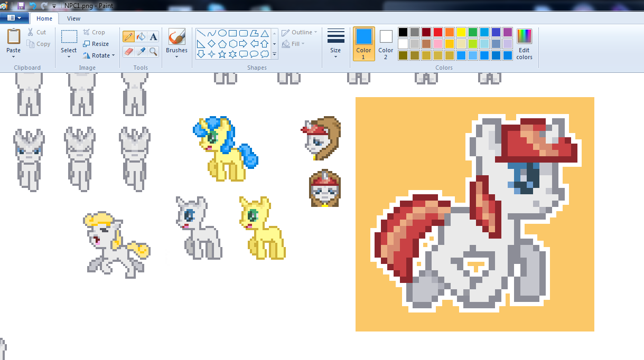
Task: Switch to the Home tab
Action: (x=44, y=18)
